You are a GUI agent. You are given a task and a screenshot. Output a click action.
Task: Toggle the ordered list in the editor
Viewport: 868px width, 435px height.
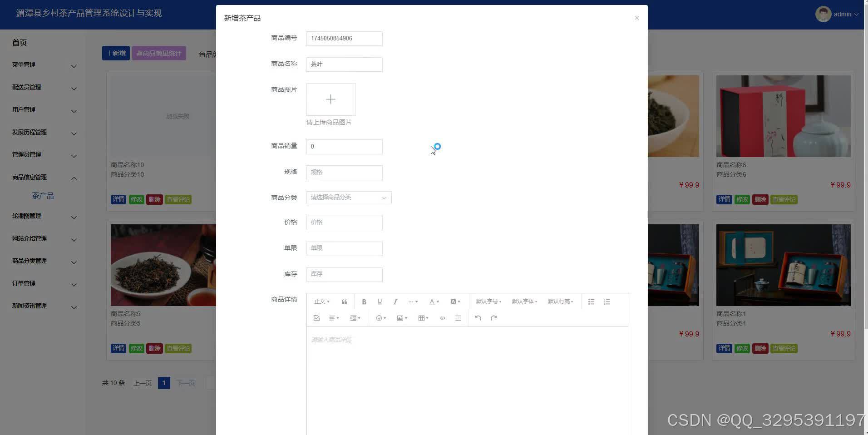[607, 301]
